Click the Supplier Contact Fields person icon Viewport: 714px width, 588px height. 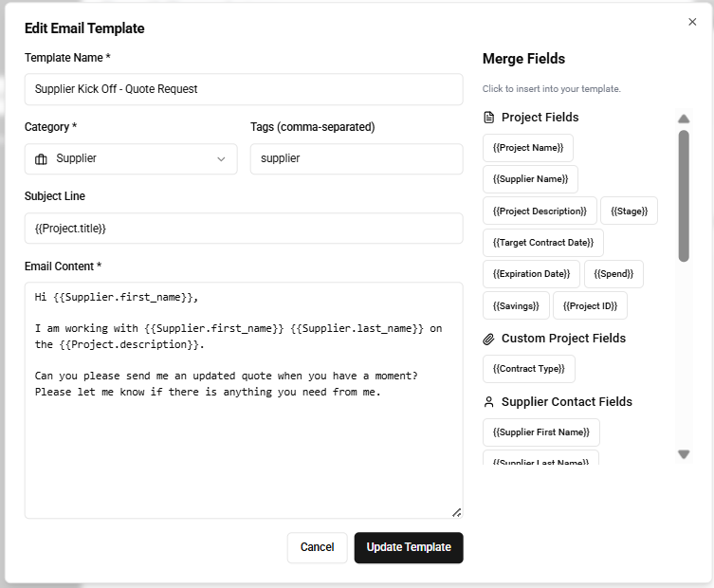[489, 402]
